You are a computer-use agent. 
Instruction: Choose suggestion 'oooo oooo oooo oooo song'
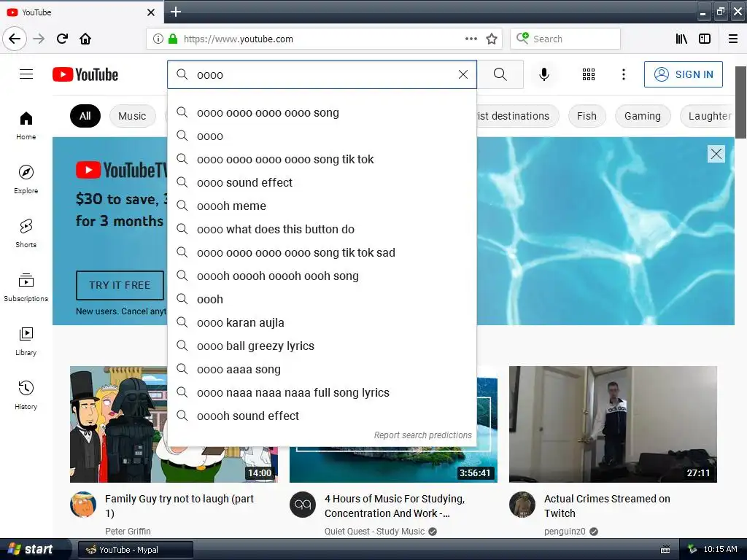click(x=322, y=113)
